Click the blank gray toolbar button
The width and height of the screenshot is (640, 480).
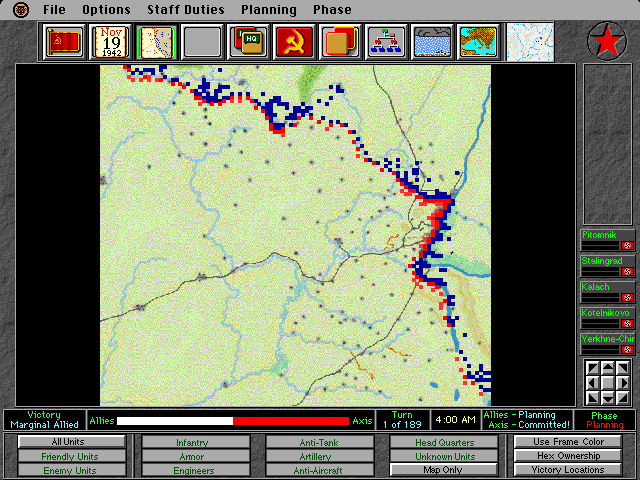tap(202, 42)
